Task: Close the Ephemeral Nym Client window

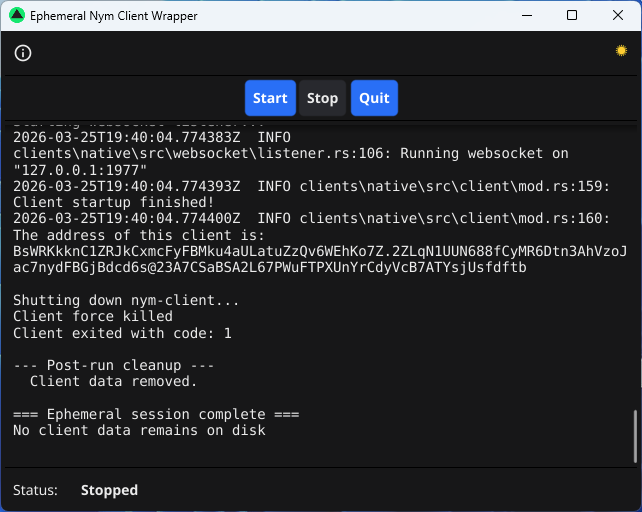Action: point(618,16)
